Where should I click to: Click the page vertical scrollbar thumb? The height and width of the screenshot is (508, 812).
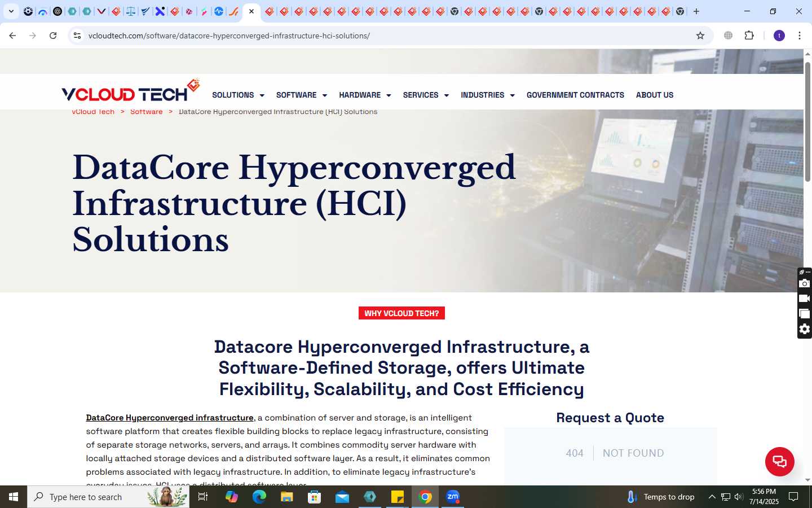click(807, 121)
